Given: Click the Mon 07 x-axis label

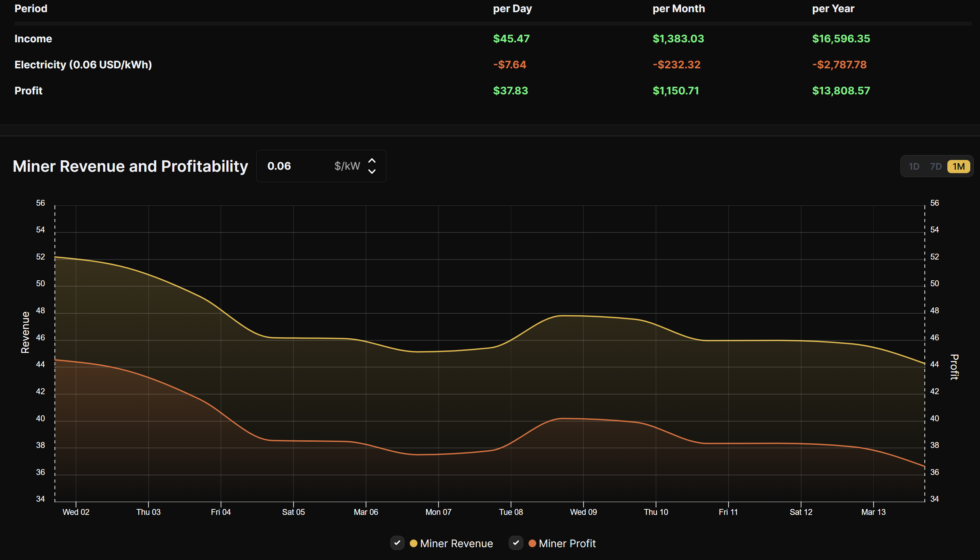Looking at the screenshot, I should tap(438, 512).
